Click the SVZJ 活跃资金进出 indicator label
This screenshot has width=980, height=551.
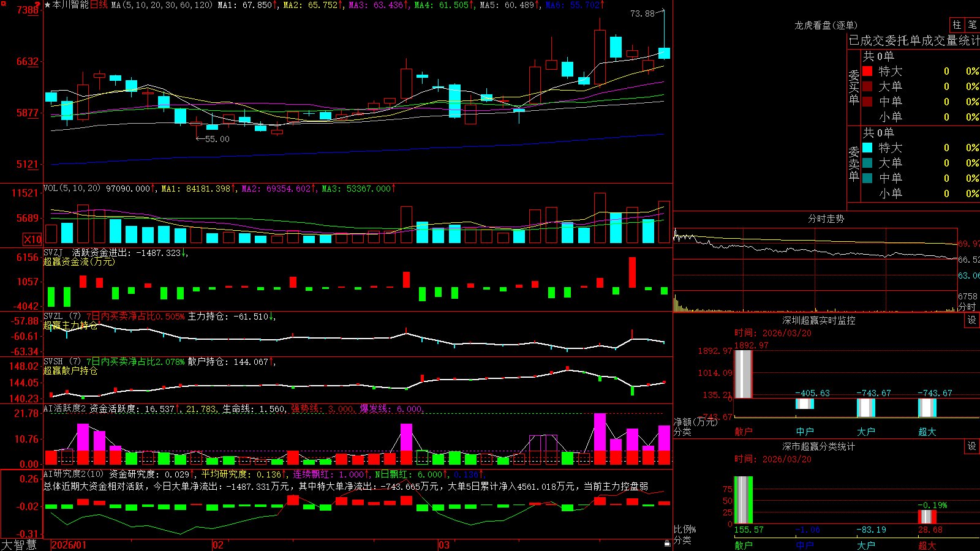tap(87, 253)
